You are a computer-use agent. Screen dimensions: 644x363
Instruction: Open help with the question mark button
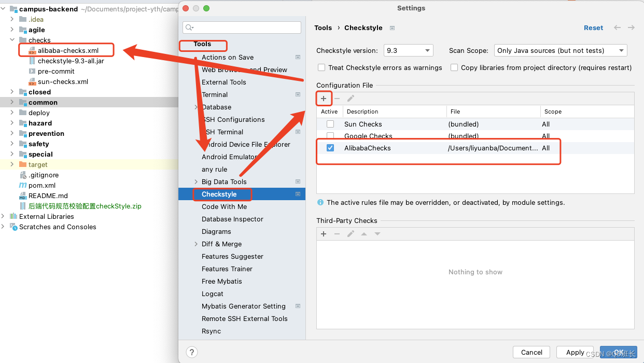coord(192,352)
